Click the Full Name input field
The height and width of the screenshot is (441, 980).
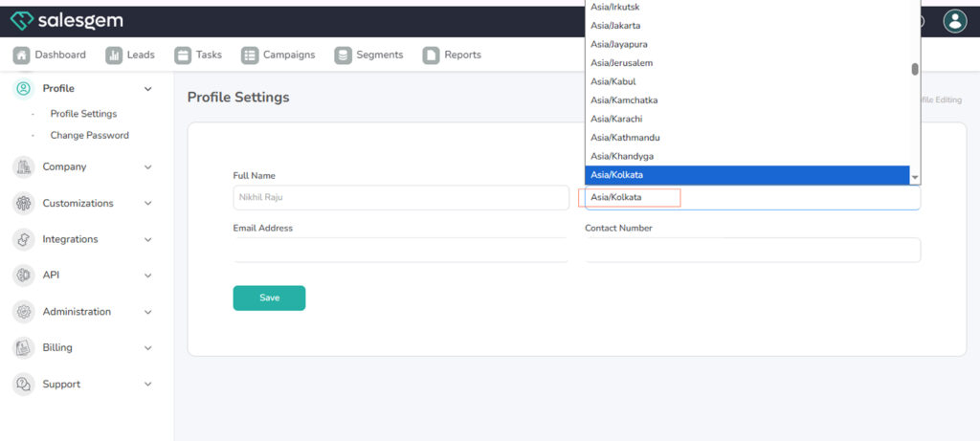[x=400, y=198]
